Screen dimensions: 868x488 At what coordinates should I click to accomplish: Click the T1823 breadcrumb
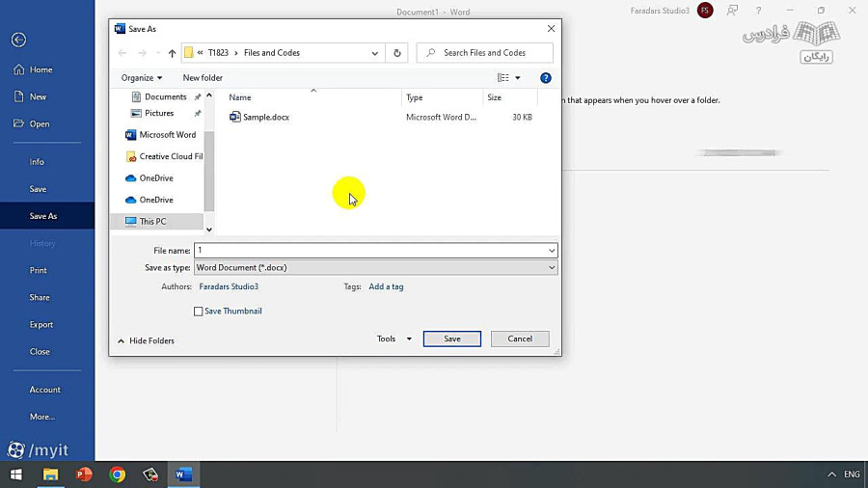coord(218,53)
